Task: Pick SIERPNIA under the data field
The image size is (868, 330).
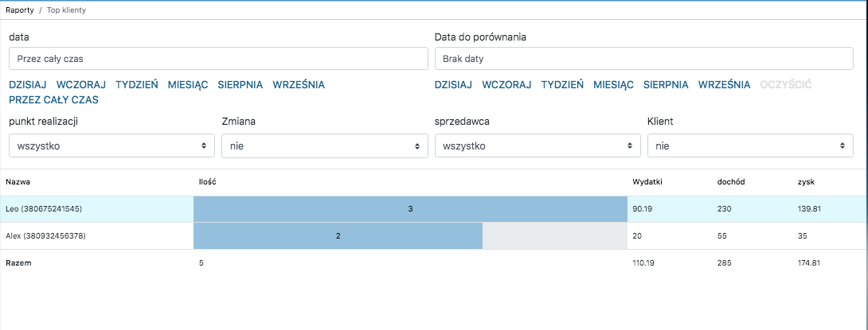Action: (240, 84)
